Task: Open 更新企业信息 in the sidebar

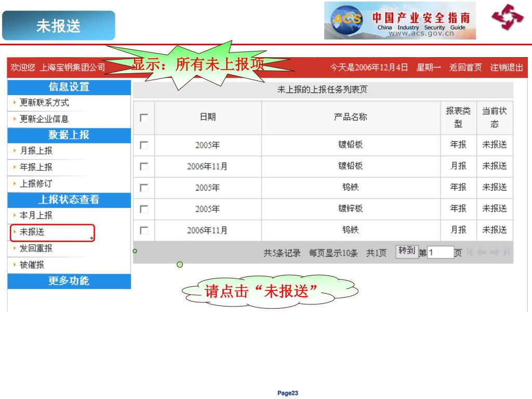Action: pos(44,119)
